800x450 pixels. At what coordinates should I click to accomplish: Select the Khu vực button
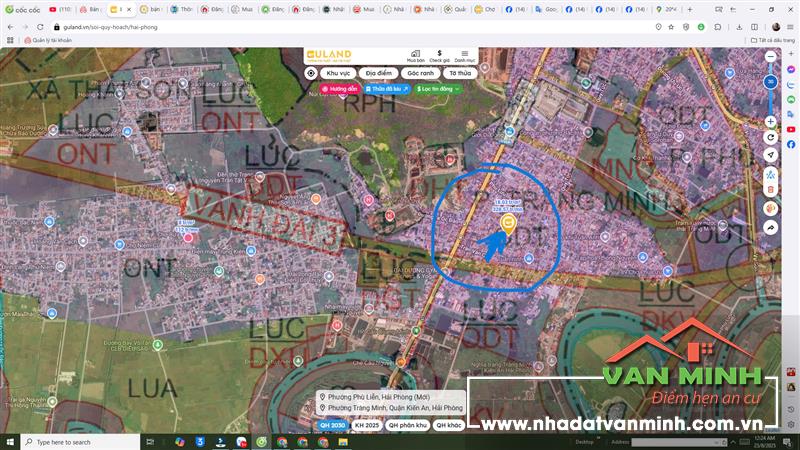pos(338,73)
